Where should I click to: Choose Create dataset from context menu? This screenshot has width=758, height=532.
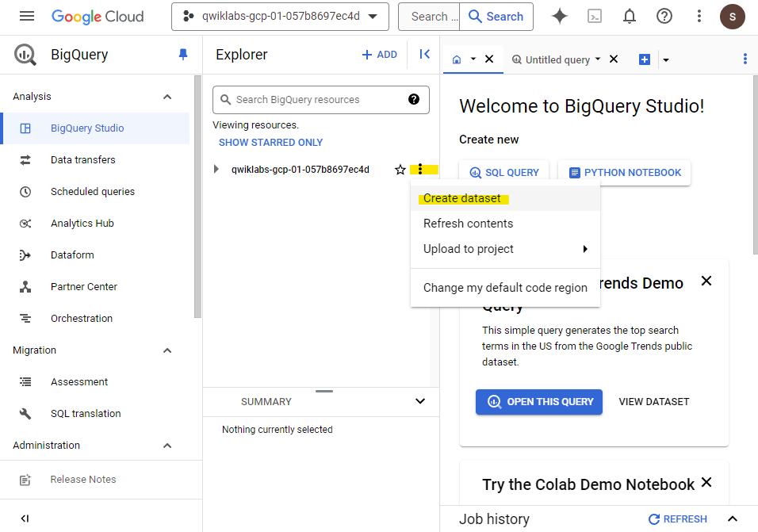(505, 198)
